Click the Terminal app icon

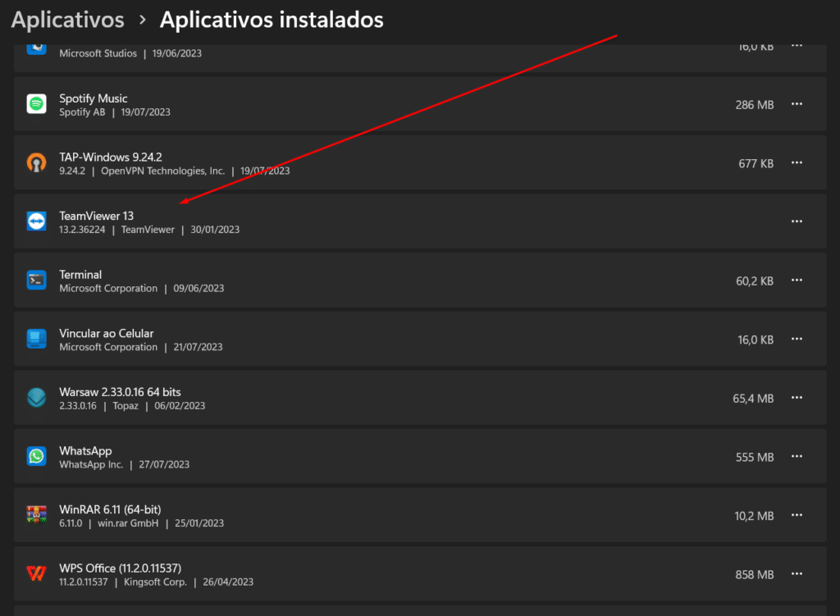[x=36, y=281]
